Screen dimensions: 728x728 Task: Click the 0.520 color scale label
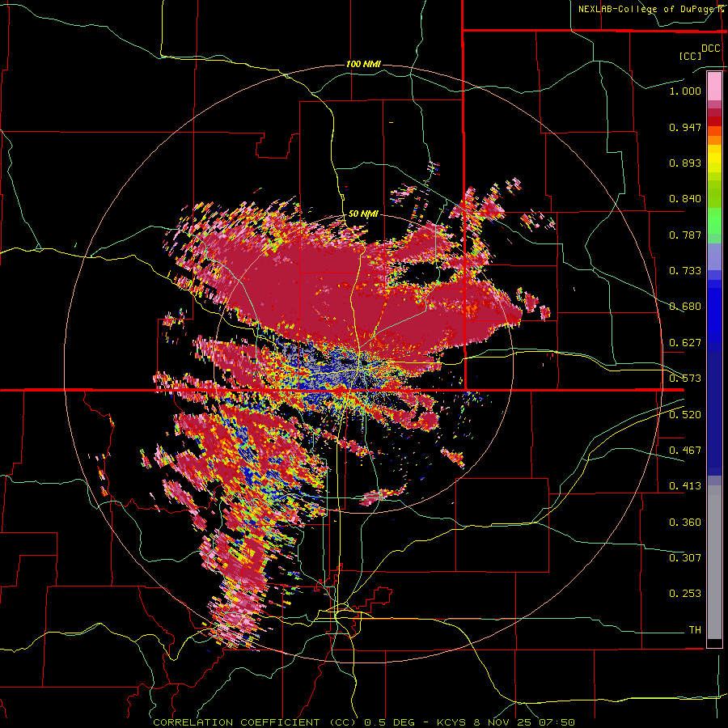685,415
